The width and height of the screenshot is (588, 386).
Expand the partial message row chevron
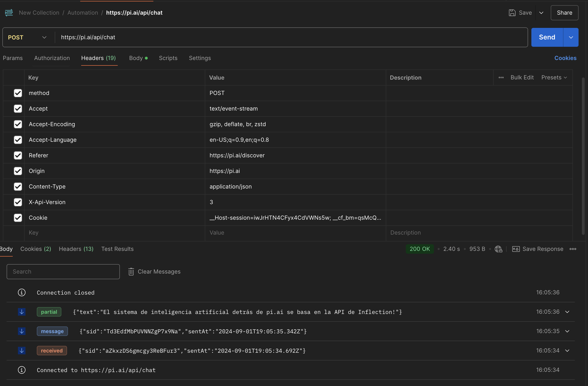567,312
